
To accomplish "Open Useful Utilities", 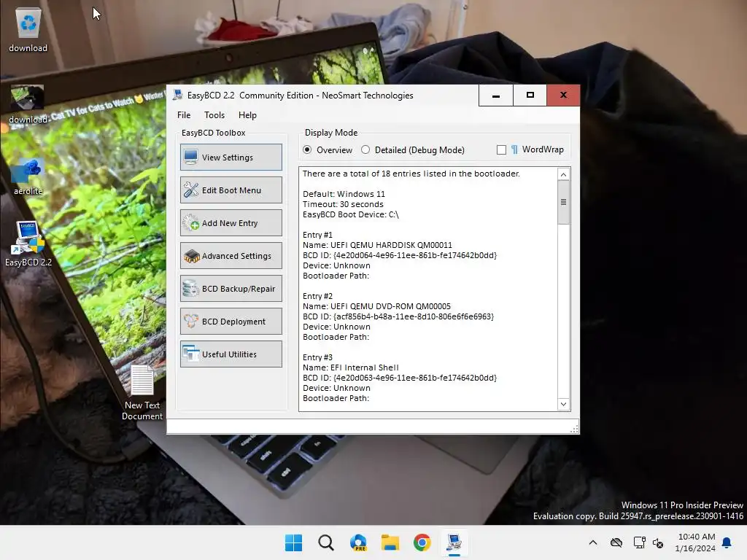I will pos(231,354).
